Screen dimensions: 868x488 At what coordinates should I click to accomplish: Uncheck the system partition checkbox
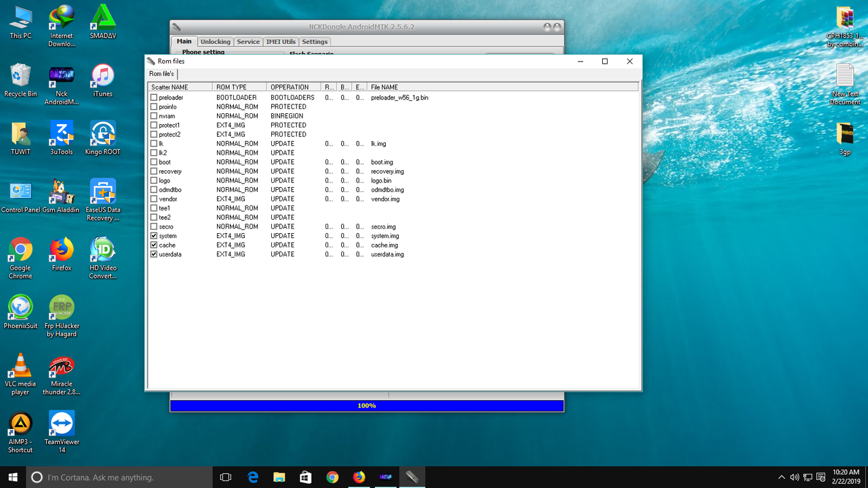(154, 236)
